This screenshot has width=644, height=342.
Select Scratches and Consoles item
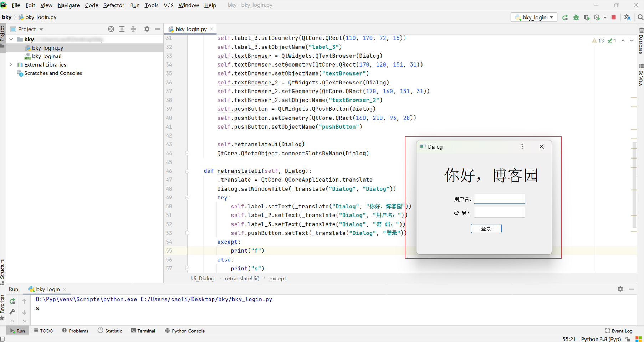pyautogui.click(x=53, y=73)
